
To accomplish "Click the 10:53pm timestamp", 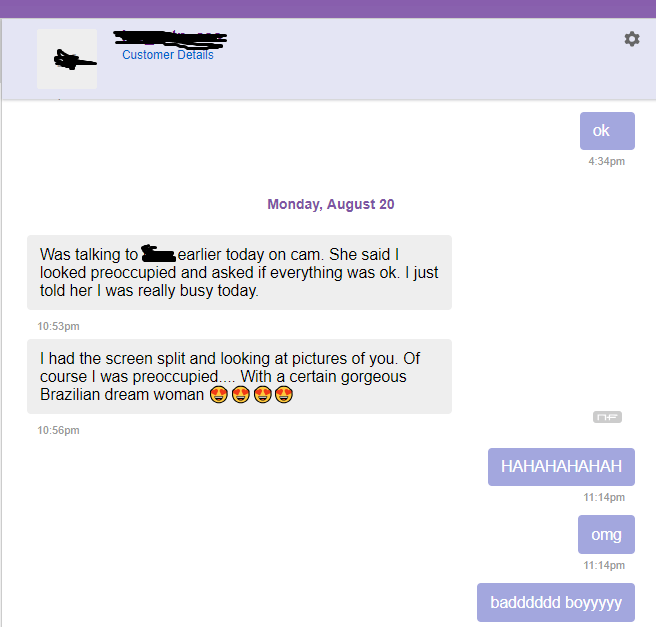I will pos(58,326).
